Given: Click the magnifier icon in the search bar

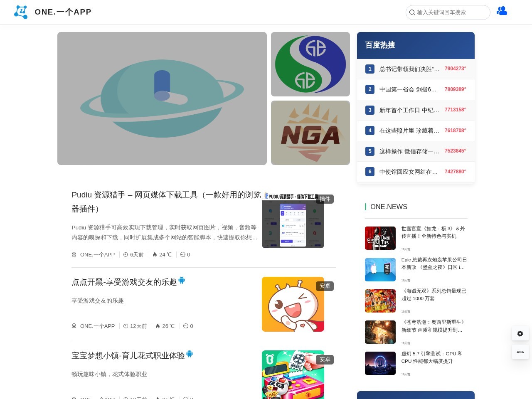Looking at the screenshot, I should pyautogui.click(x=412, y=12).
